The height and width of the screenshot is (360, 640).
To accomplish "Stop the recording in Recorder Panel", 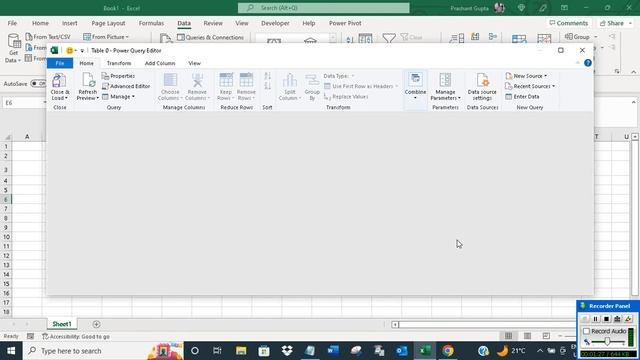I will 607,319.
